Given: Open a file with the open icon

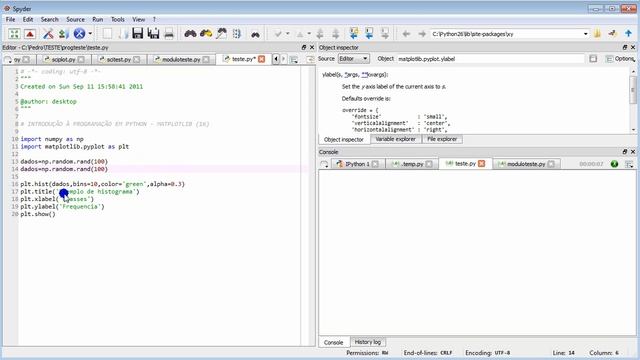Looking at the screenshot, I should 123,34.
